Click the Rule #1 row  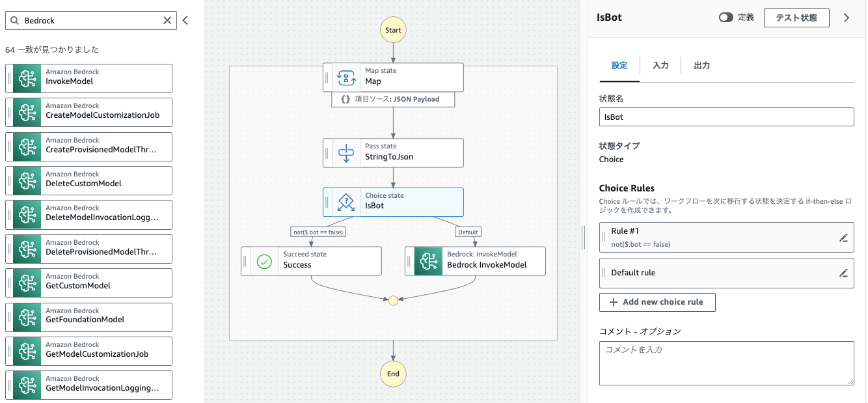pyautogui.click(x=726, y=238)
